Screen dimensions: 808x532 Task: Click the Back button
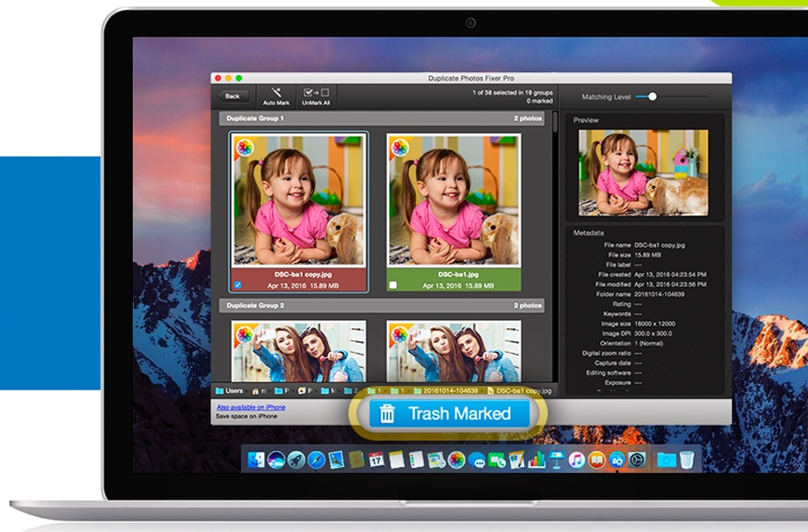click(234, 95)
